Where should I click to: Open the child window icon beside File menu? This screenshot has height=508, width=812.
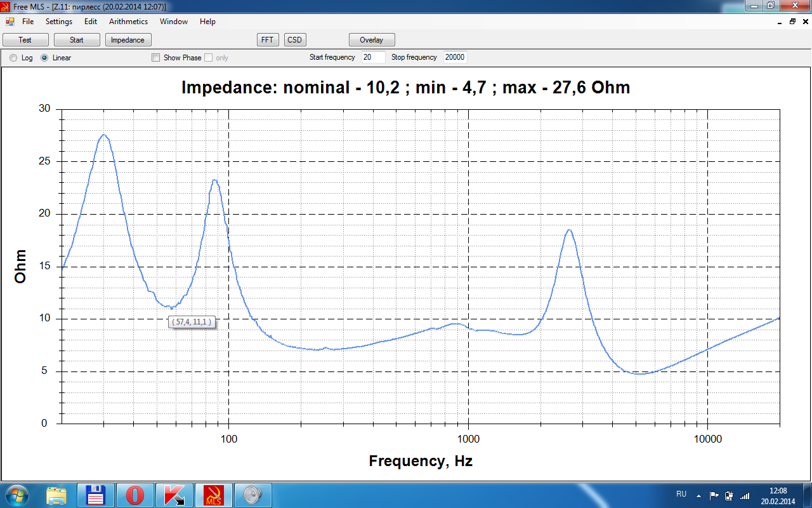coord(10,22)
